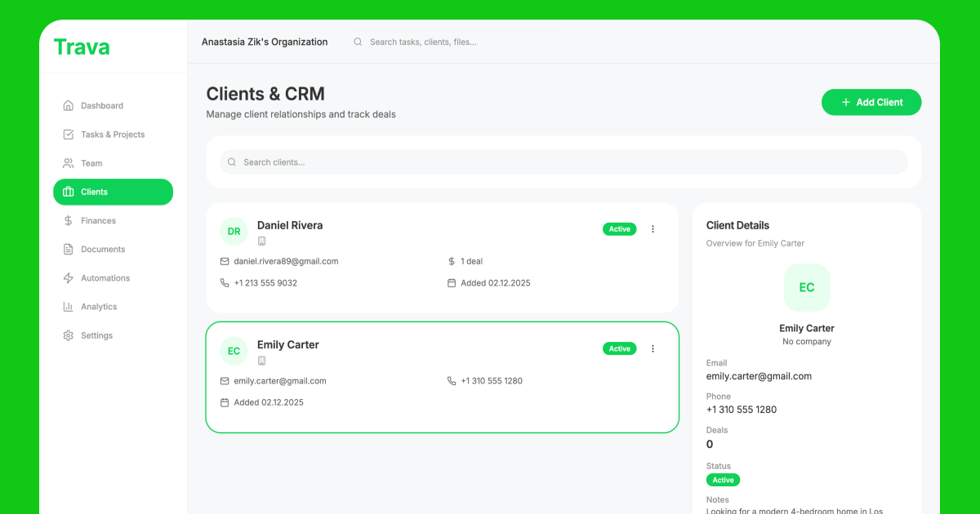980x514 pixels.
Task: Focus the Search clients input field
Action: coord(563,162)
